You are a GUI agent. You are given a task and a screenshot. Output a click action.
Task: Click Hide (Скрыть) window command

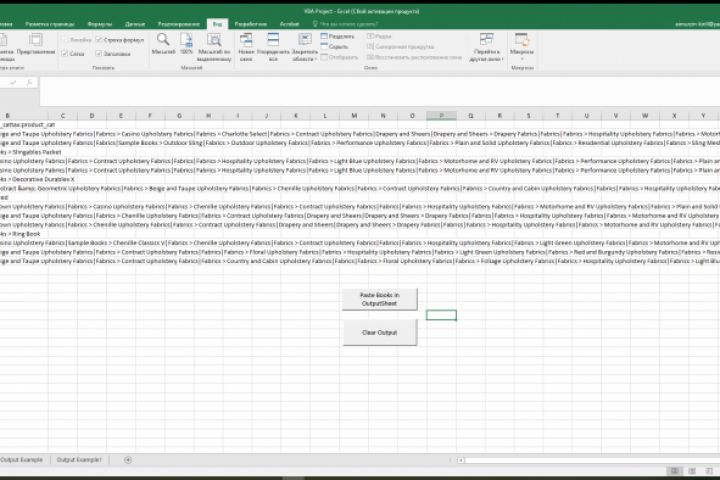pyautogui.click(x=334, y=46)
